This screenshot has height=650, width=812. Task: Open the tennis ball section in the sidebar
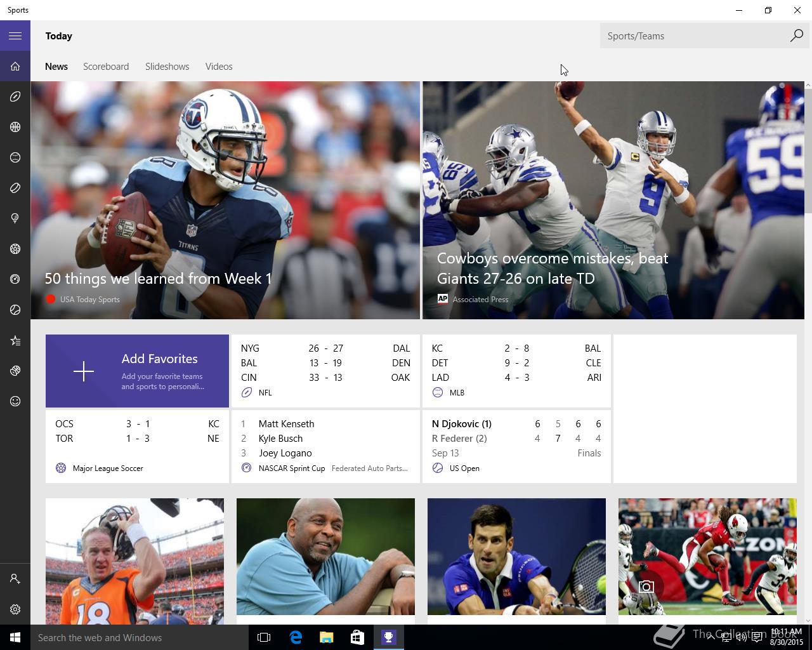click(x=15, y=310)
